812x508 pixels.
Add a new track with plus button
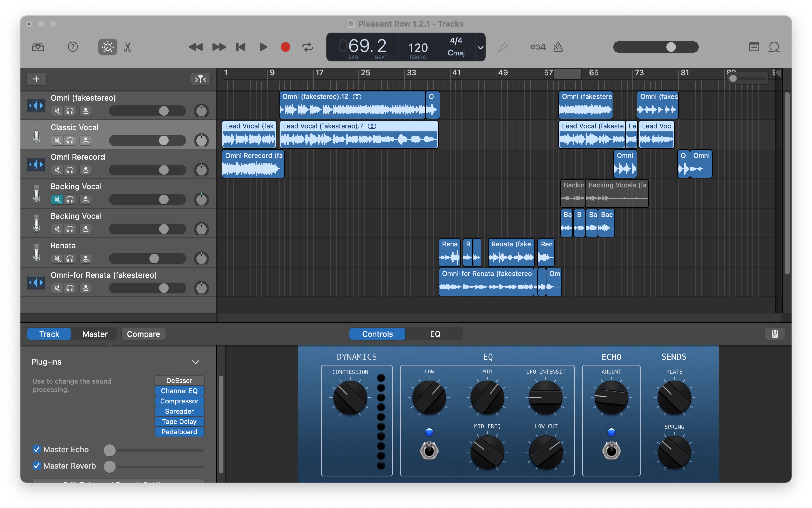[x=36, y=79]
